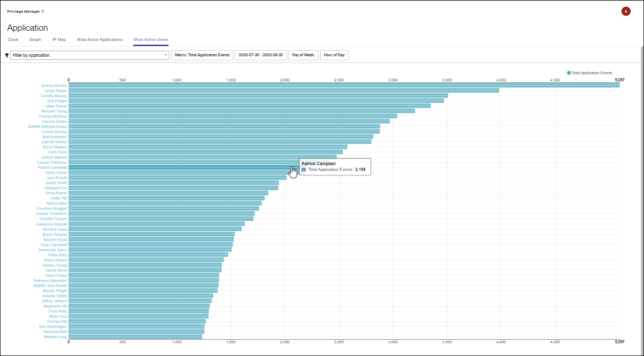Select the Most Active Users tab
This screenshot has height=356, width=644.
point(150,39)
